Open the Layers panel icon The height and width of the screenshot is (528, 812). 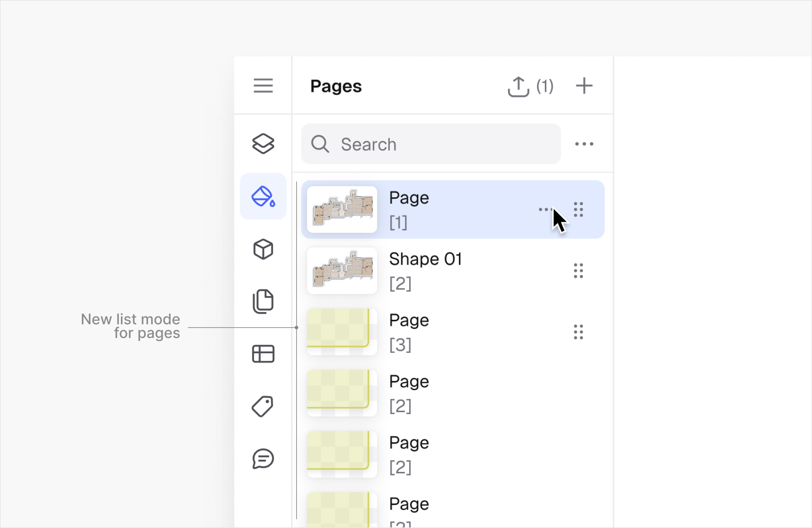click(x=263, y=144)
